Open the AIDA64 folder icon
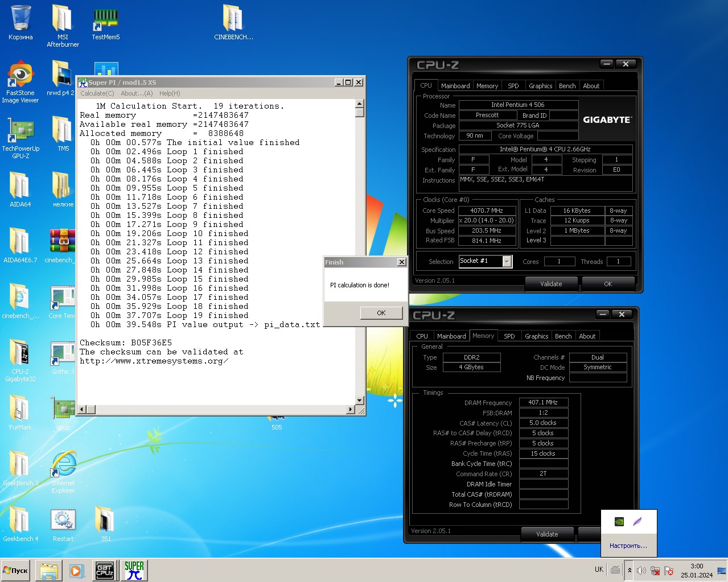 tap(20, 189)
